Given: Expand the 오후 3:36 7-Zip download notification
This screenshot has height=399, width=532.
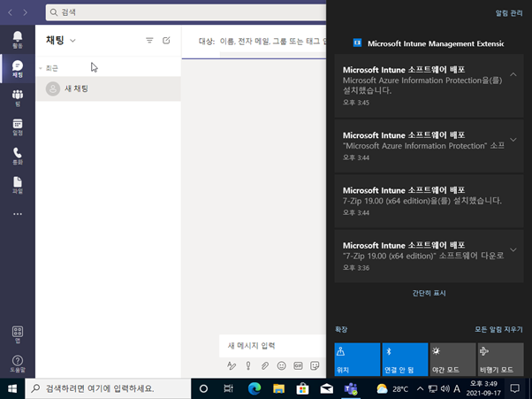Looking at the screenshot, I should (x=513, y=249).
